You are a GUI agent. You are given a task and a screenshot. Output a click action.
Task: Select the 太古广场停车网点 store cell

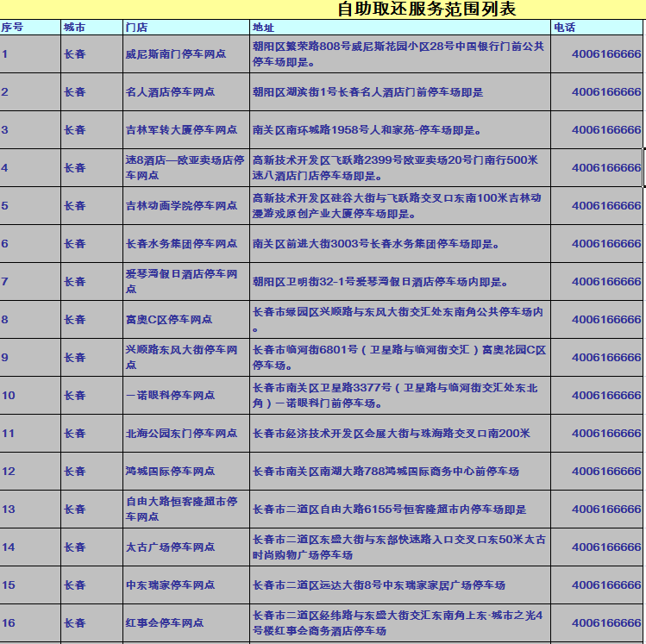pos(170,547)
